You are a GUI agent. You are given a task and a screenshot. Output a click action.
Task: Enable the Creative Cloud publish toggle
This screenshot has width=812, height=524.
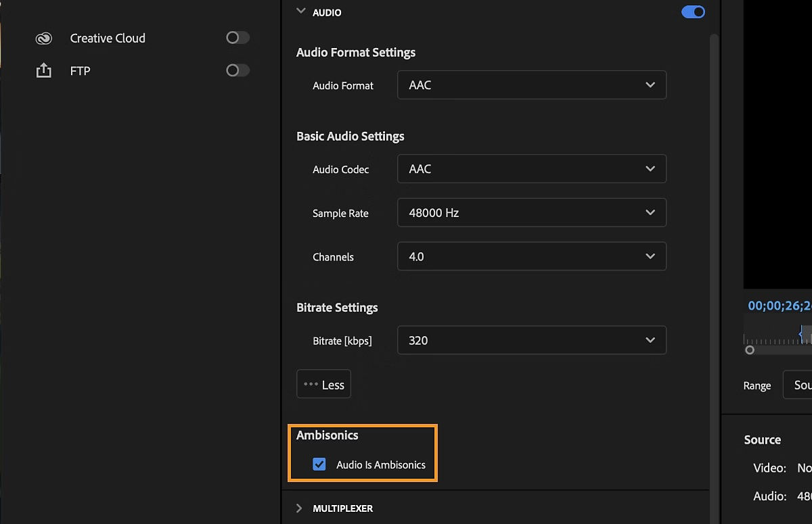coord(238,38)
